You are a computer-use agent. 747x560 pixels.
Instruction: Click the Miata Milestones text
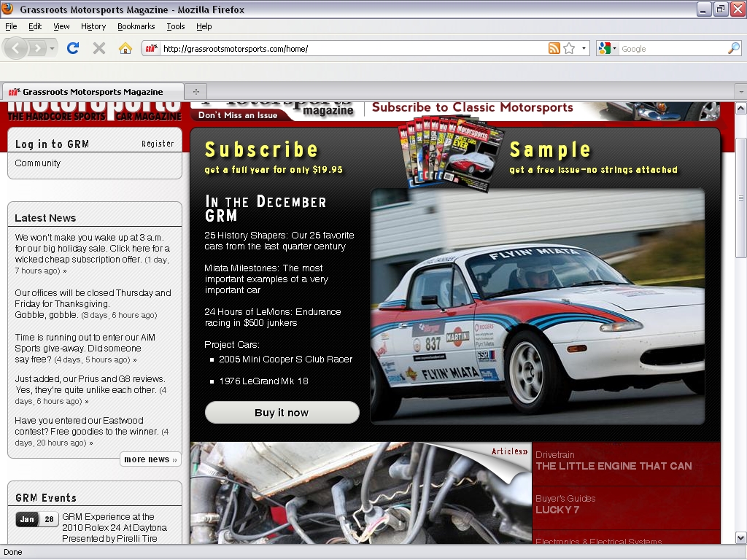[266, 279]
